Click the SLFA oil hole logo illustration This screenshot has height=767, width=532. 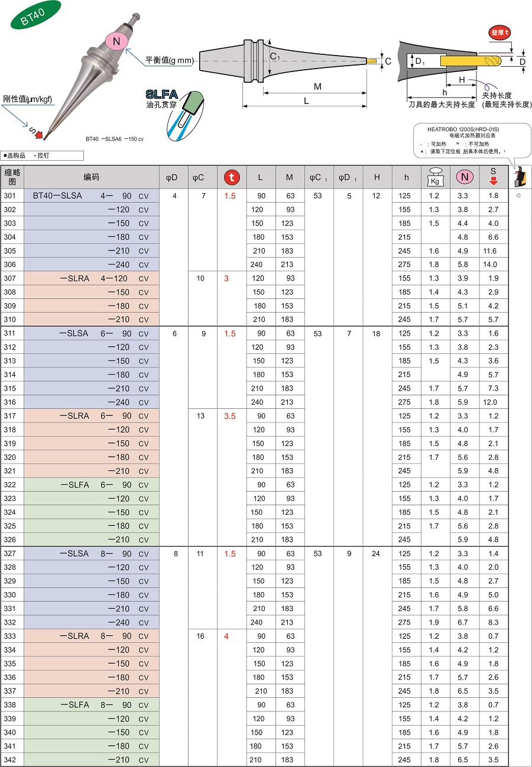[173, 112]
